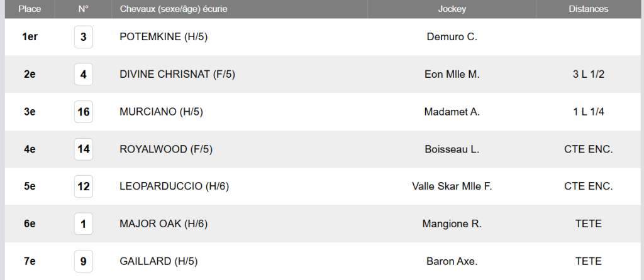
Task: Select jockey Baron Axe.
Action: tap(452, 261)
